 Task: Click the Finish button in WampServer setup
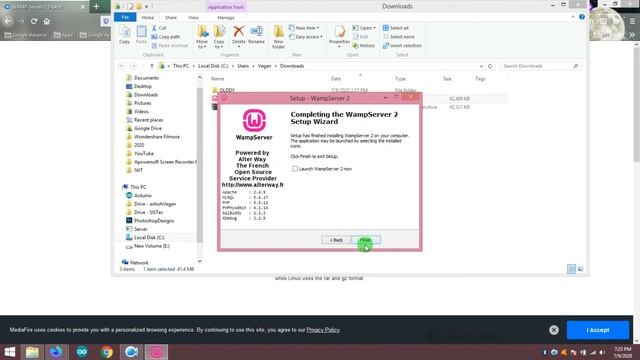pos(366,240)
